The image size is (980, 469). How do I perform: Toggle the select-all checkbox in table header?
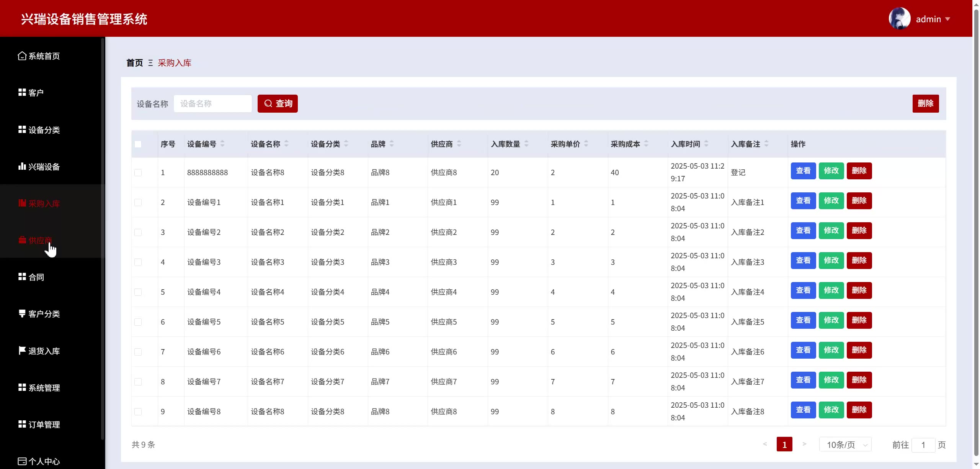[138, 144]
